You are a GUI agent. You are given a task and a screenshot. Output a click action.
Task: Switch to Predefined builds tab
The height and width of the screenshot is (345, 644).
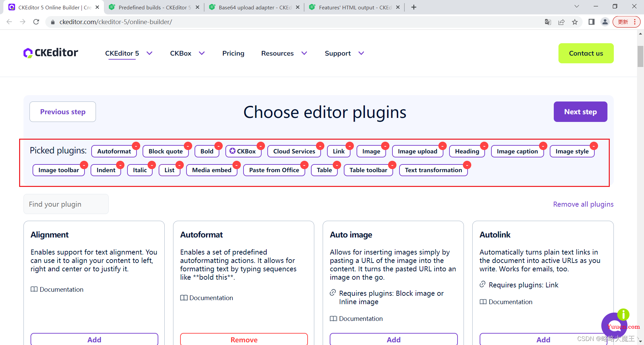(154, 7)
